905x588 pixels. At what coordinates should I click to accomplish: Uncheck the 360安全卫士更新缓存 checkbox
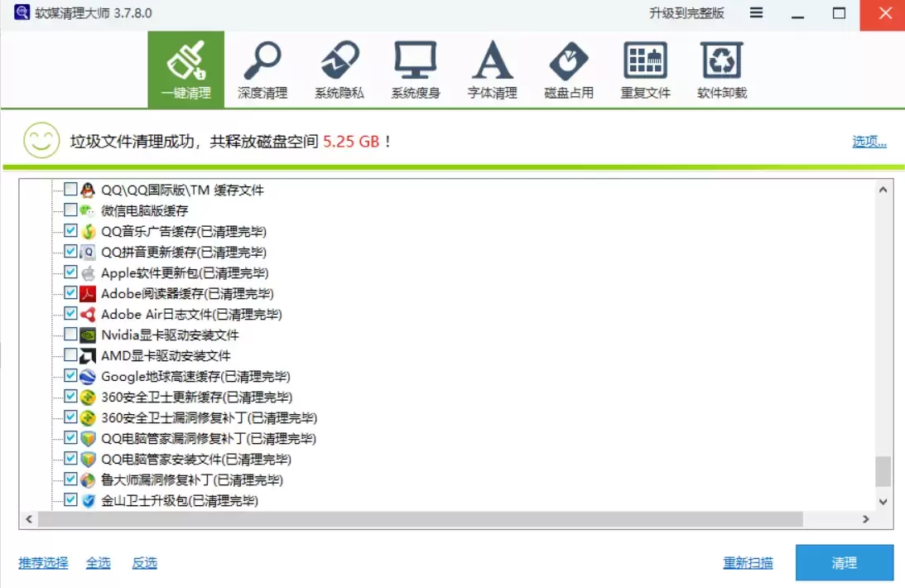70,396
